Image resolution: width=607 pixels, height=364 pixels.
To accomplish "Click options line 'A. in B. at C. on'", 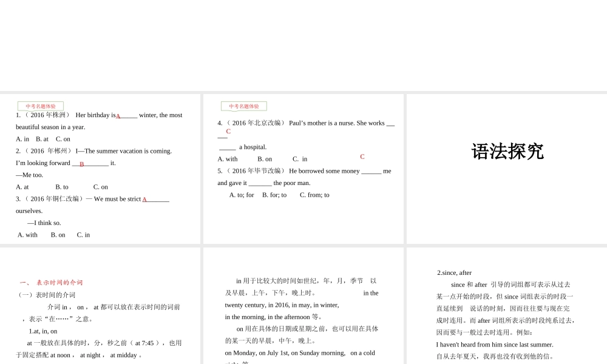I will pos(43,139).
